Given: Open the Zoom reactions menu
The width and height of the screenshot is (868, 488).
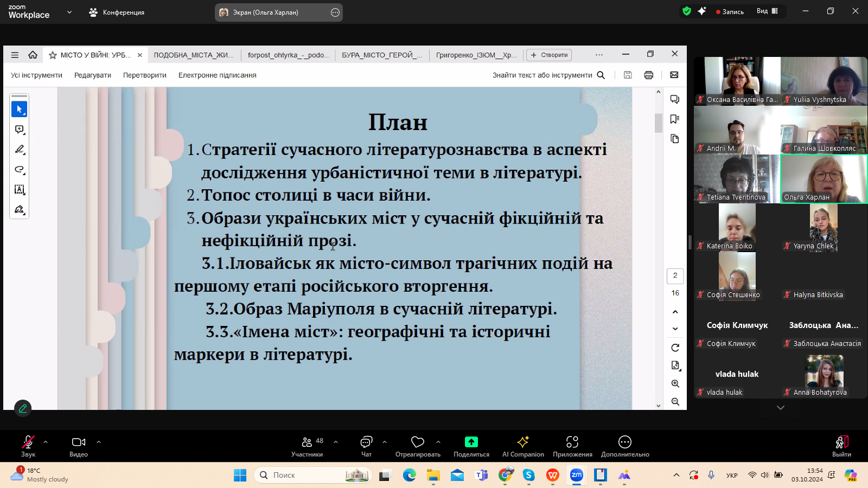Looking at the screenshot, I should [x=417, y=446].
